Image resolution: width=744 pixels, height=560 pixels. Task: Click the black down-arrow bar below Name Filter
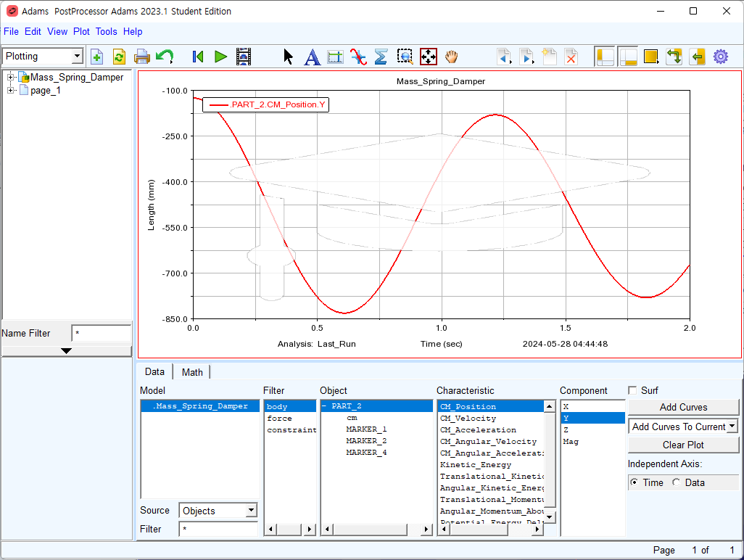(x=67, y=350)
